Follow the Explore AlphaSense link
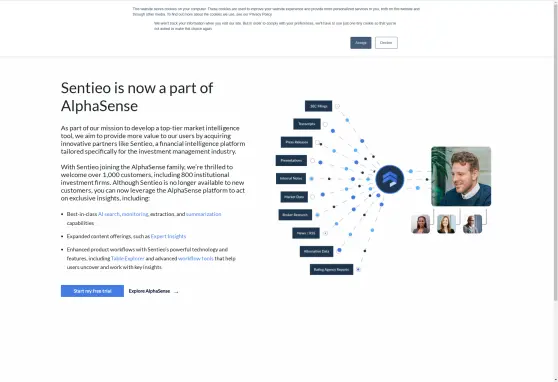558x382 pixels. [149, 291]
